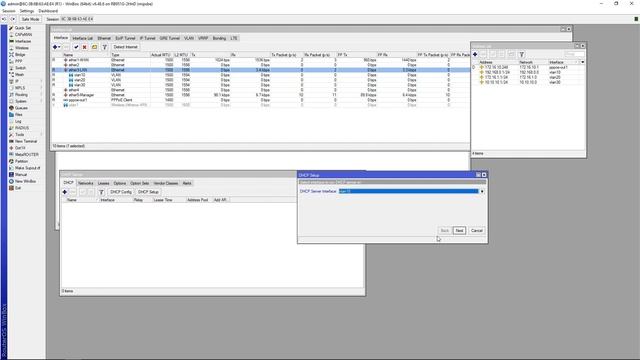Open Partition in the sidebar menu
Viewport: 640px width, 360px height.
click(x=21, y=161)
